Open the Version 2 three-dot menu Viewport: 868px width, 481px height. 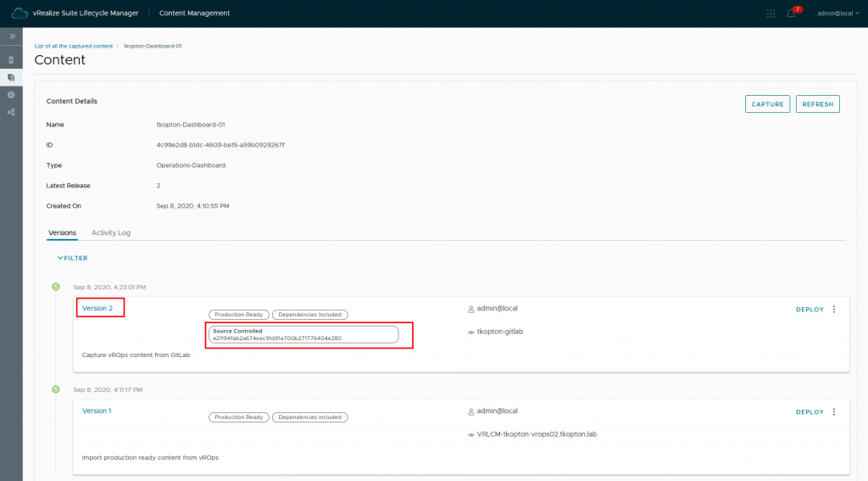[834, 310]
